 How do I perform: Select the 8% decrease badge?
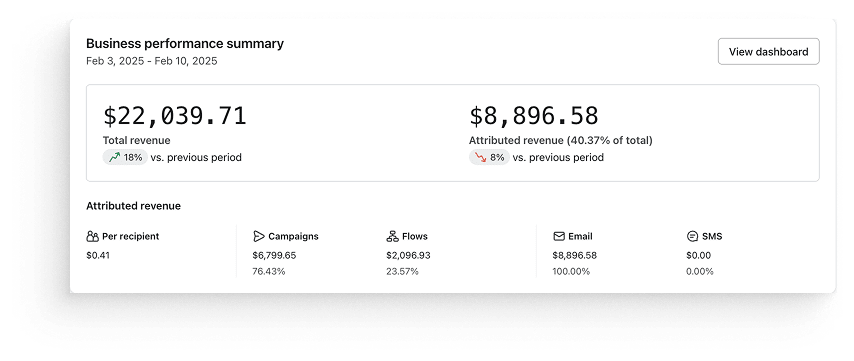point(489,157)
